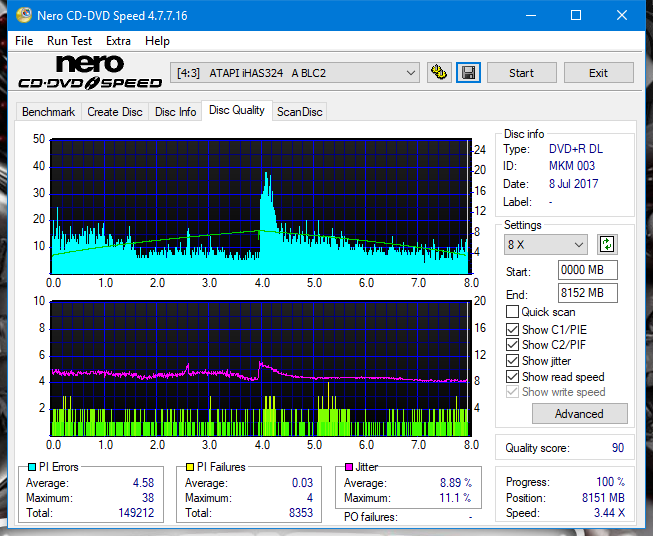Click the Start button
The height and width of the screenshot is (536, 653).
(x=521, y=73)
